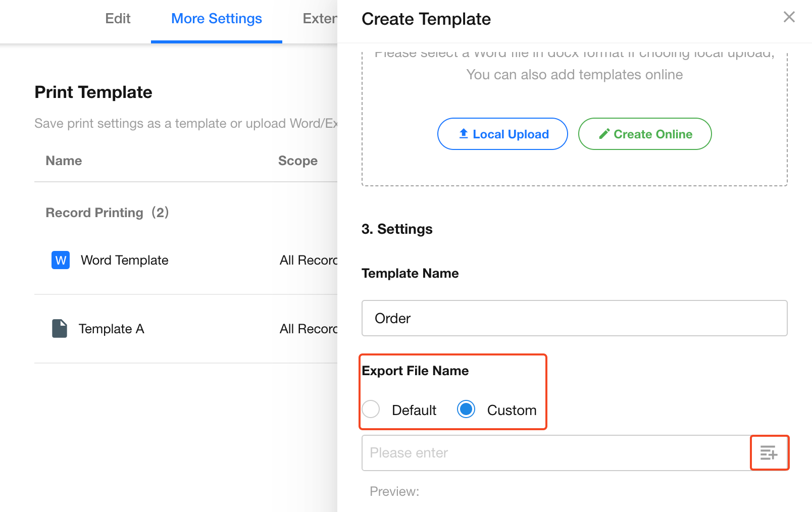The width and height of the screenshot is (812, 512).
Task: Open the More Settings tab
Action: point(216,19)
